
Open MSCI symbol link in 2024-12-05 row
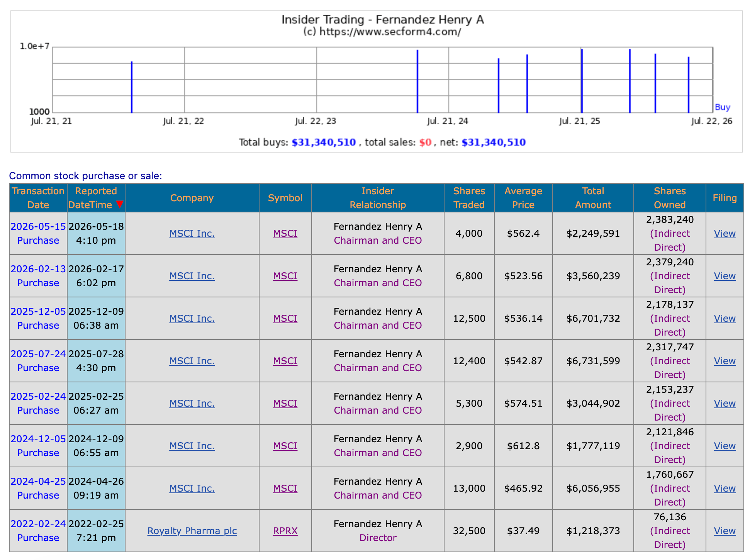[x=285, y=446]
